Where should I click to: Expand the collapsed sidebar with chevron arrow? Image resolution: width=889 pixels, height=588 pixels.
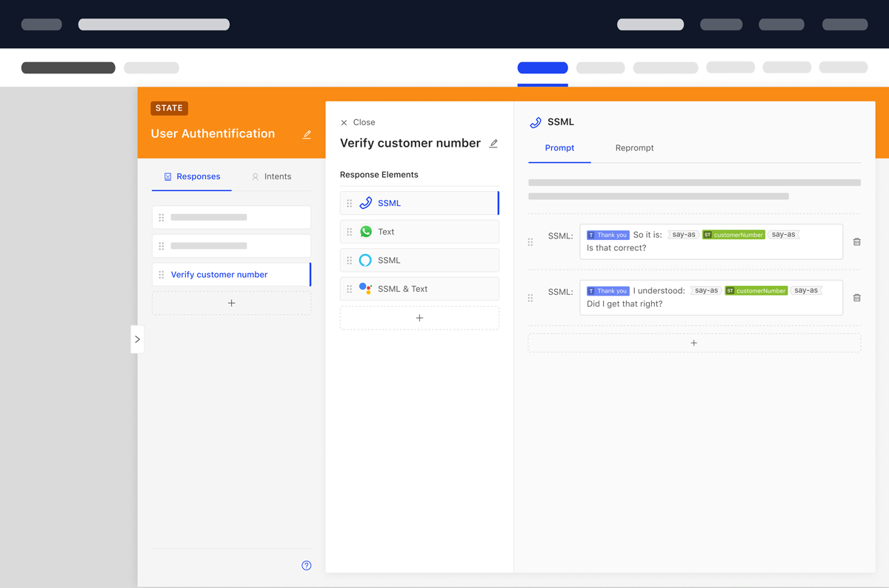(x=137, y=339)
